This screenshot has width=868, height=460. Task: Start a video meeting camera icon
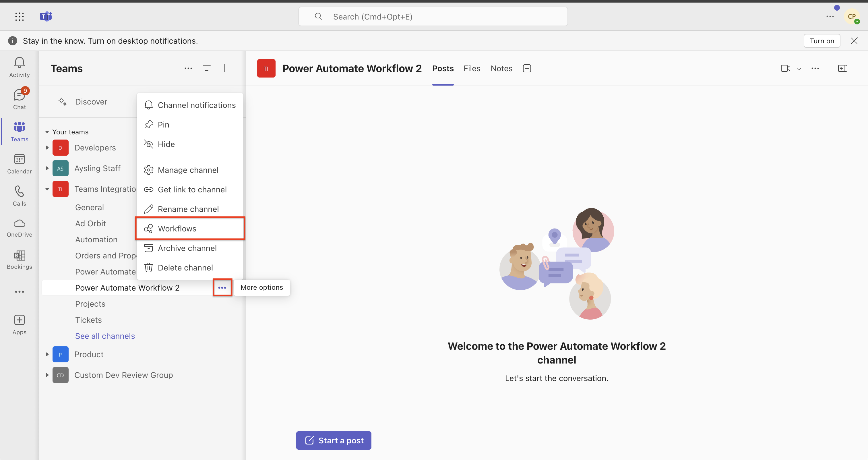(x=785, y=68)
